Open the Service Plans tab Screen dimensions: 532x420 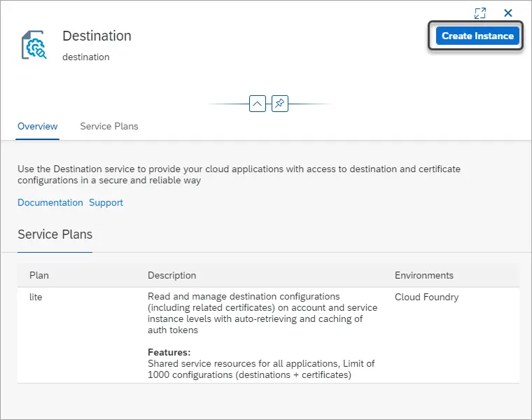109,126
